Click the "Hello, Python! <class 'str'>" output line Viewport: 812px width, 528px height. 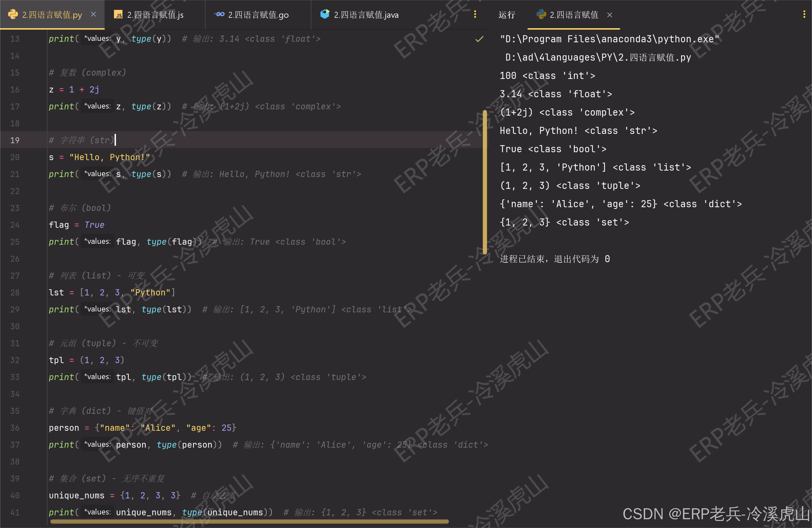tap(578, 131)
